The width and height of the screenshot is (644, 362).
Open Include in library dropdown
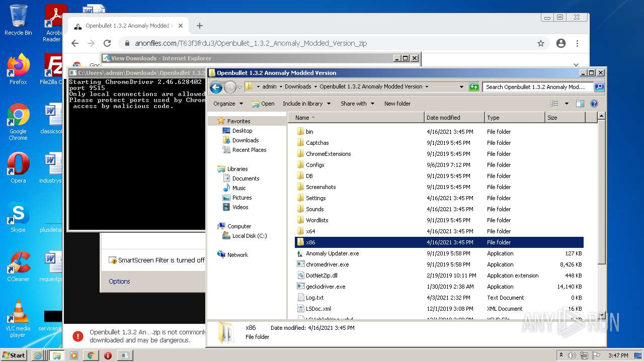[306, 104]
